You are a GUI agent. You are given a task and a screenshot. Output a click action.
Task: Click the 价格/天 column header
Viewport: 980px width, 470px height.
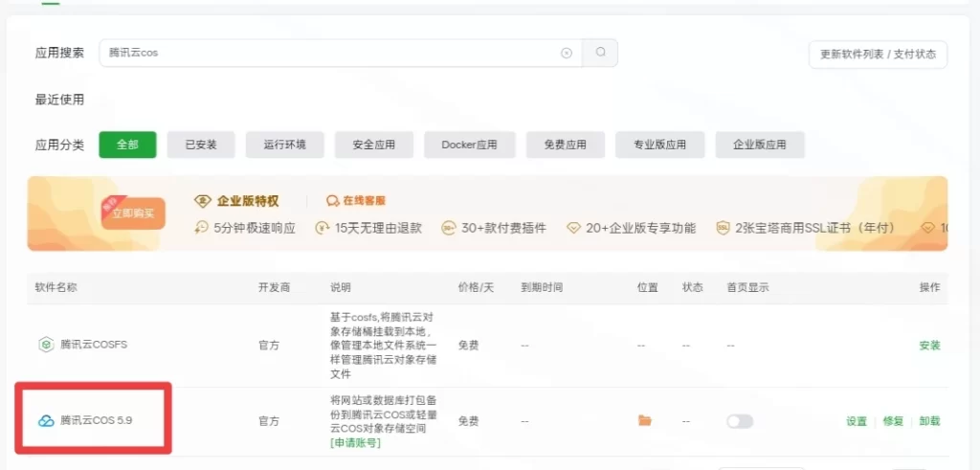click(476, 287)
